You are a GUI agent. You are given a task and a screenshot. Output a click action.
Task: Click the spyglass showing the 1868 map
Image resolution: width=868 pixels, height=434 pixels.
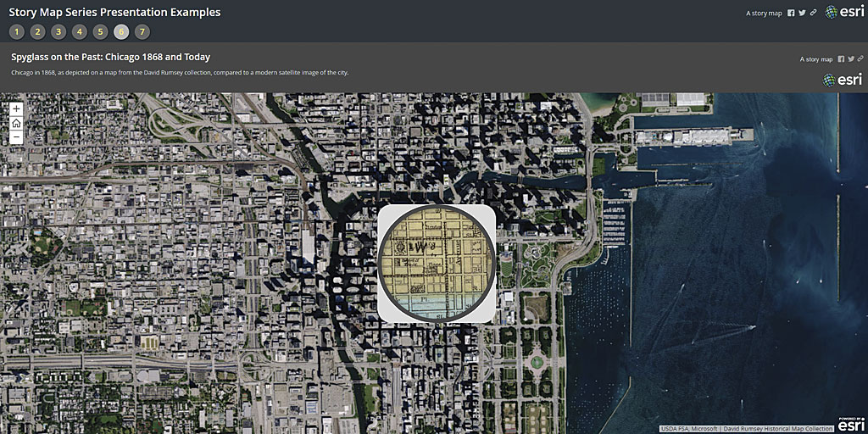pyautogui.click(x=437, y=264)
